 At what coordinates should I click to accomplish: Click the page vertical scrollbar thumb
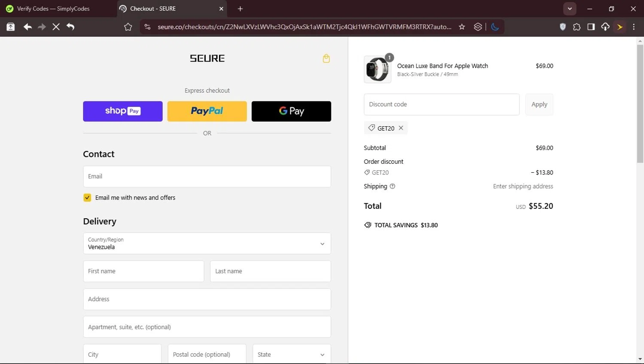[x=640, y=104]
